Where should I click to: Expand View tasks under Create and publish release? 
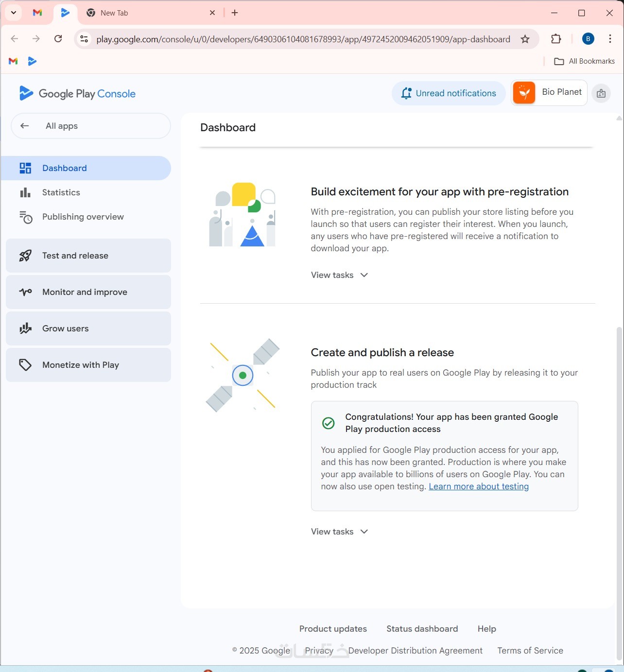click(x=340, y=532)
